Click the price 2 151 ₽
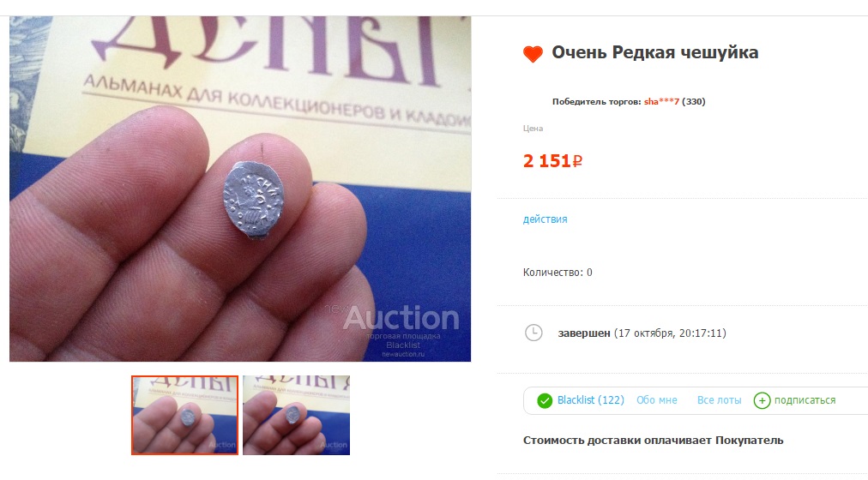Viewport: 868px width, 480px height. click(552, 161)
